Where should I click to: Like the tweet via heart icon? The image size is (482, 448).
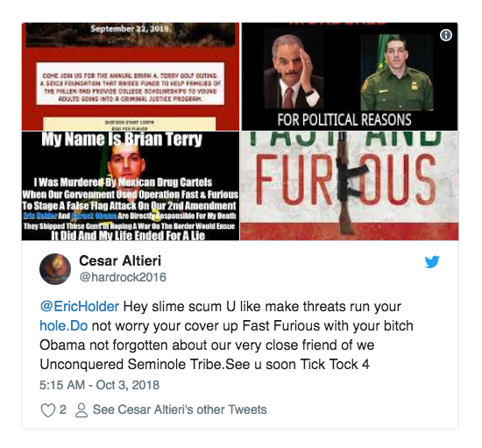[48, 410]
